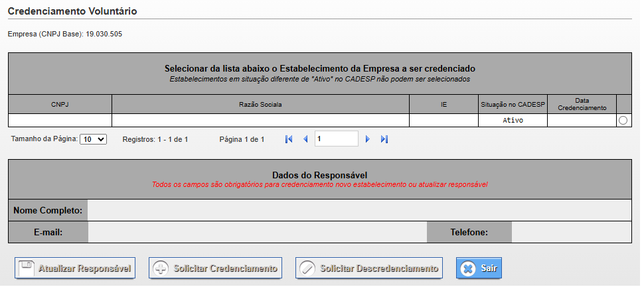This screenshot has width=644, height=289.
Task: Click the checkmark Solicitar Descredenciamento button
Action: click(369, 268)
